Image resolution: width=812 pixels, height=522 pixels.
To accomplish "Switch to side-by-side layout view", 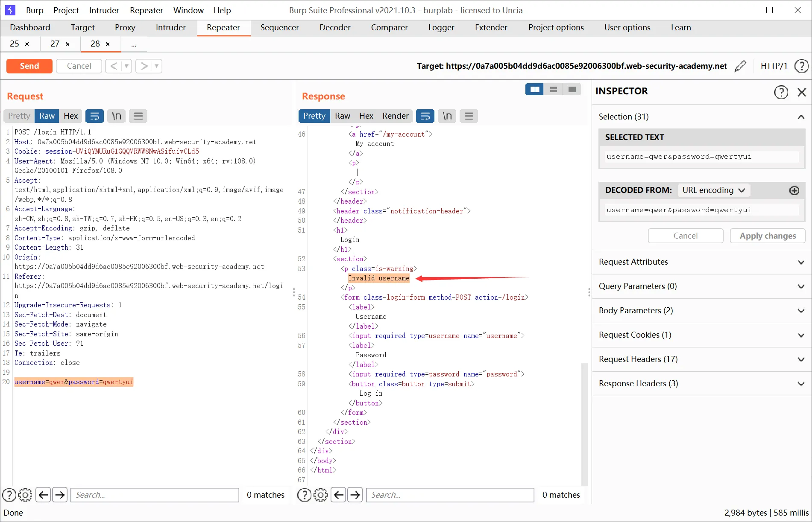I will pyautogui.click(x=535, y=89).
